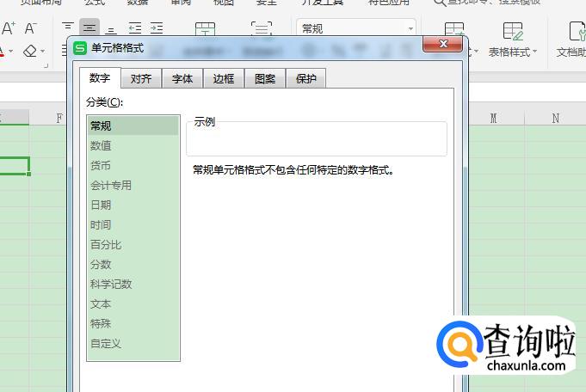Select 自定义 category option
The image size is (586, 392).
[x=106, y=343]
